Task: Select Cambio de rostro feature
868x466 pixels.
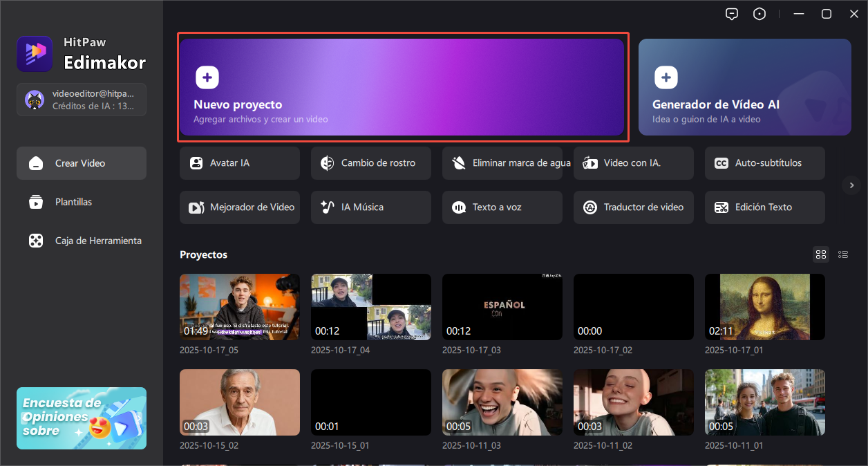Action: (x=370, y=163)
